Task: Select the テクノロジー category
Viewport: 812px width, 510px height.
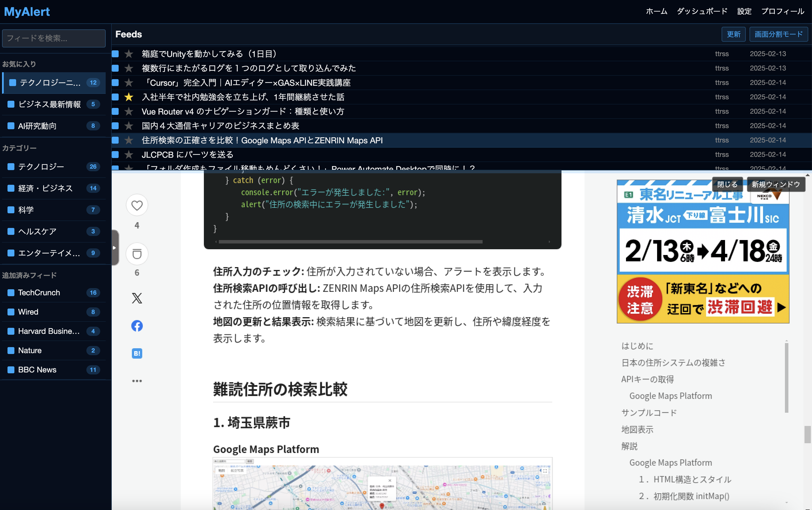Action: click(x=54, y=167)
